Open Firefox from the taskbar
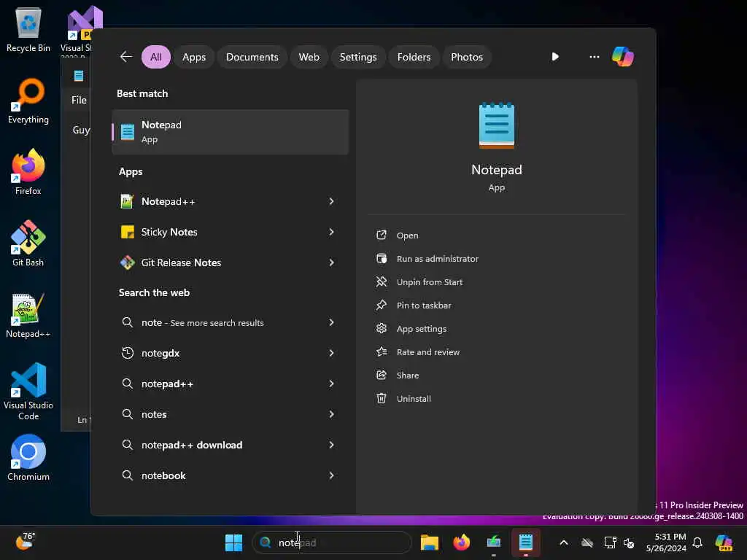 [461, 542]
